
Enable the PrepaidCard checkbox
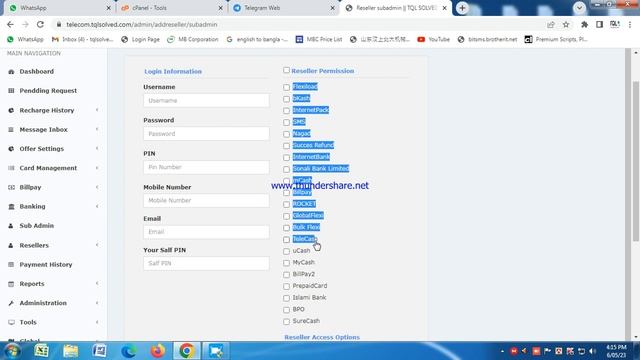287,287
